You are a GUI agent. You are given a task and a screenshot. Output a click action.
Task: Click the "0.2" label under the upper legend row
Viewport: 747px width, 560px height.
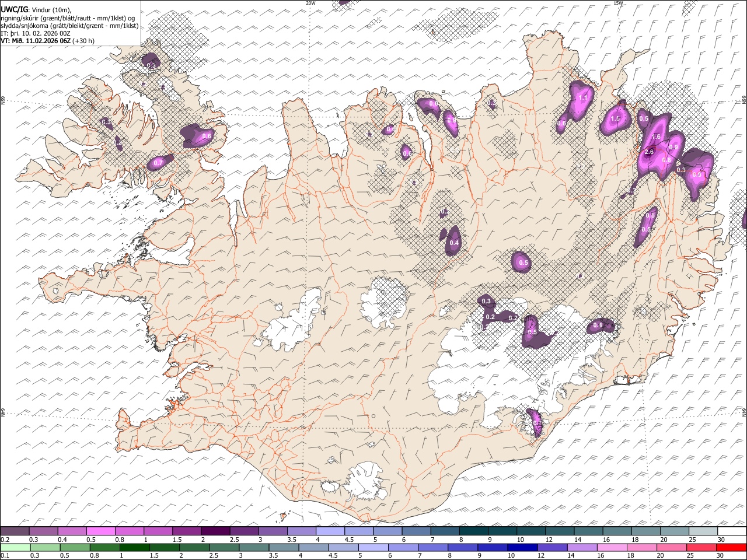pyautogui.click(x=4, y=540)
